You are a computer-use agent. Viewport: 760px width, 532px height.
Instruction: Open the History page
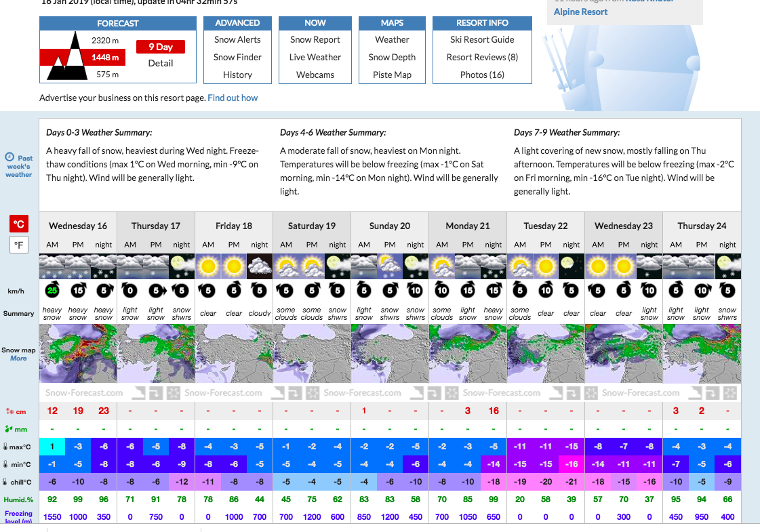tap(237, 75)
